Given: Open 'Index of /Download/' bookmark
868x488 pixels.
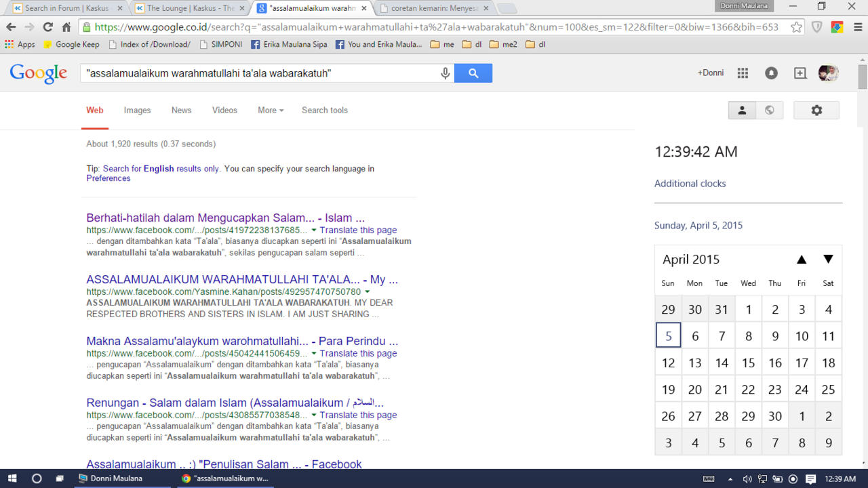Looking at the screenshot, I should coord(149,44).
